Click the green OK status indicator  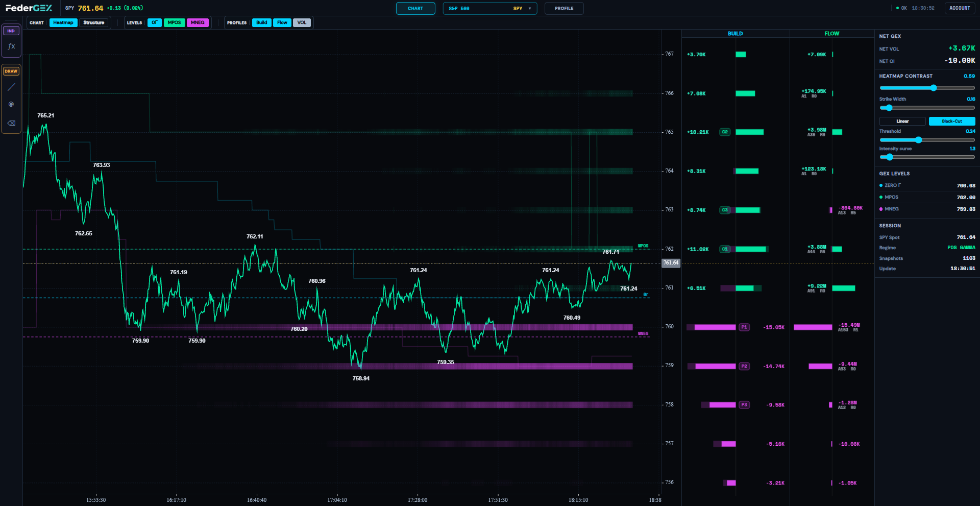tap(902, 8)
